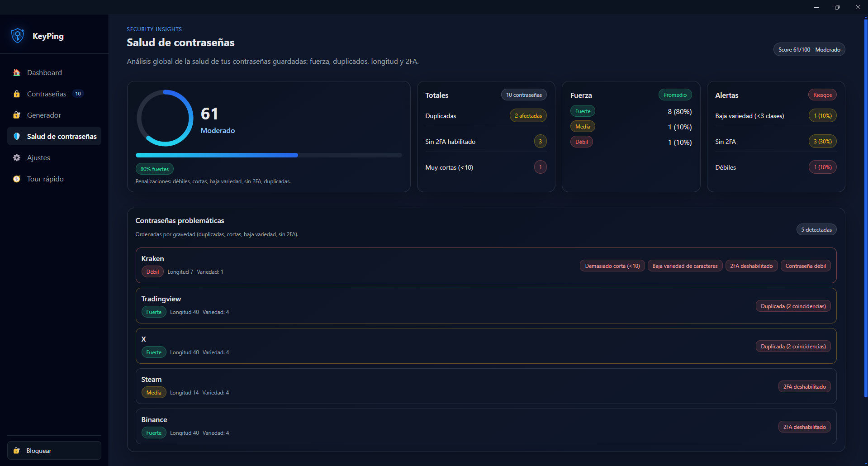Click the Ajustes gear icon

click(x=17, y=157)
